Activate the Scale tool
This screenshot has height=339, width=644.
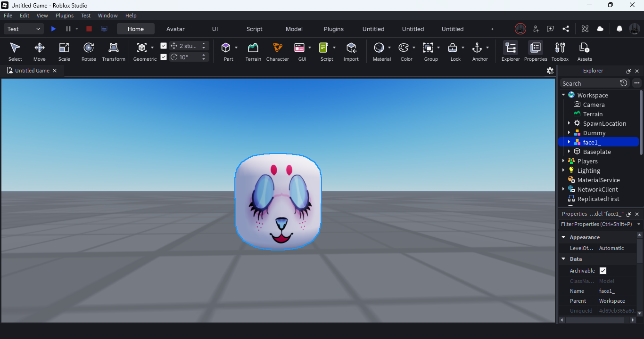coord(64,52)
